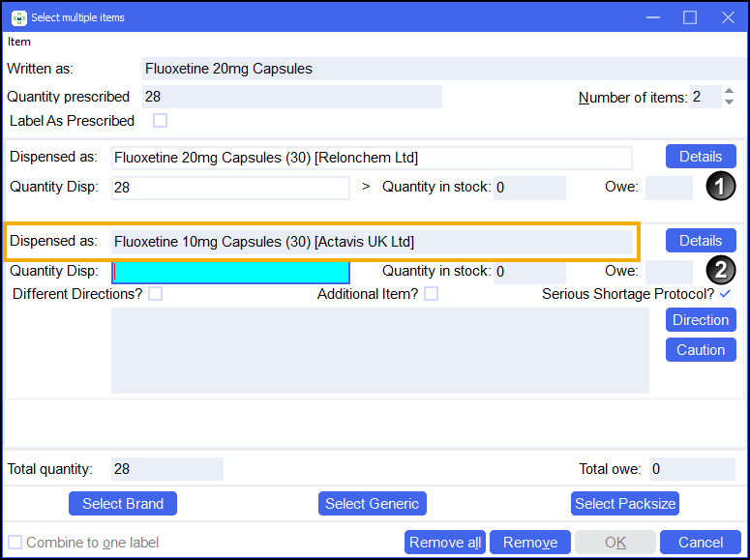Untick the Serious Shortage Protocol checkbox
750x560 pixels.
pyautogui.click(x=726, y=294)
